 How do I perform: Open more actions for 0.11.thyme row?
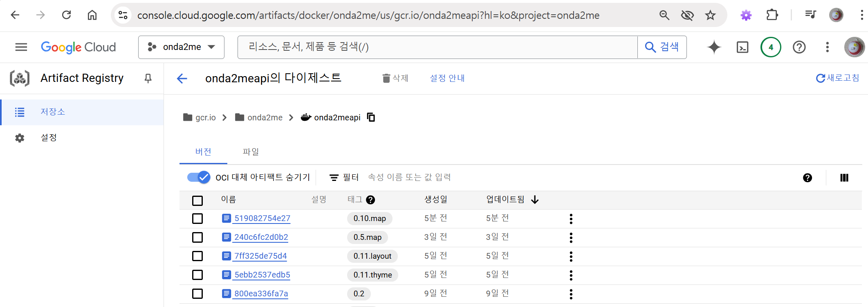(x=571, y=275)
